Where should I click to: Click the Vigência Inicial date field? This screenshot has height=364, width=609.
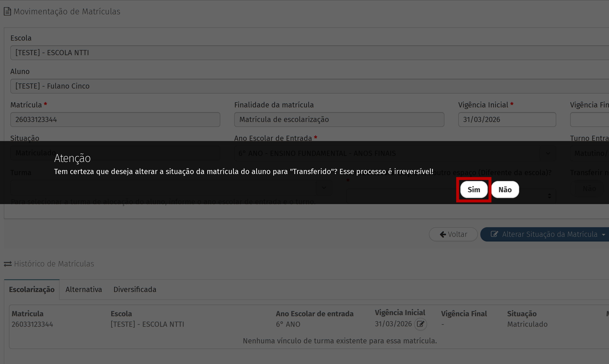coord(507,120)
